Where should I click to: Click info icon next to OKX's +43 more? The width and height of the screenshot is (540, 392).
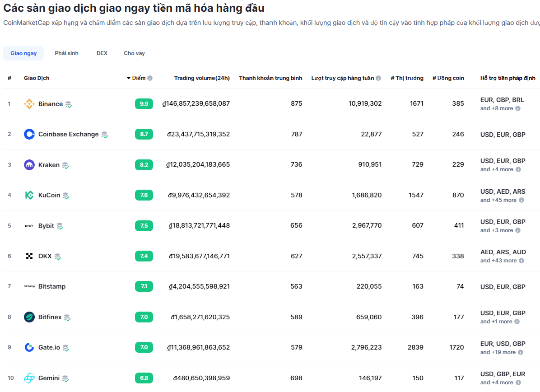tap(521, 261)
